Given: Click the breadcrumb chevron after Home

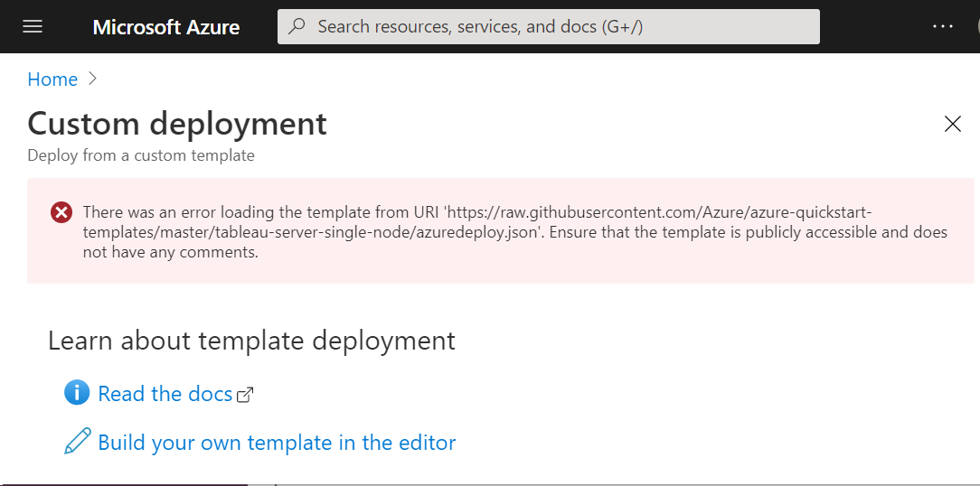Looking at the screenshot, I should point(93,79).
